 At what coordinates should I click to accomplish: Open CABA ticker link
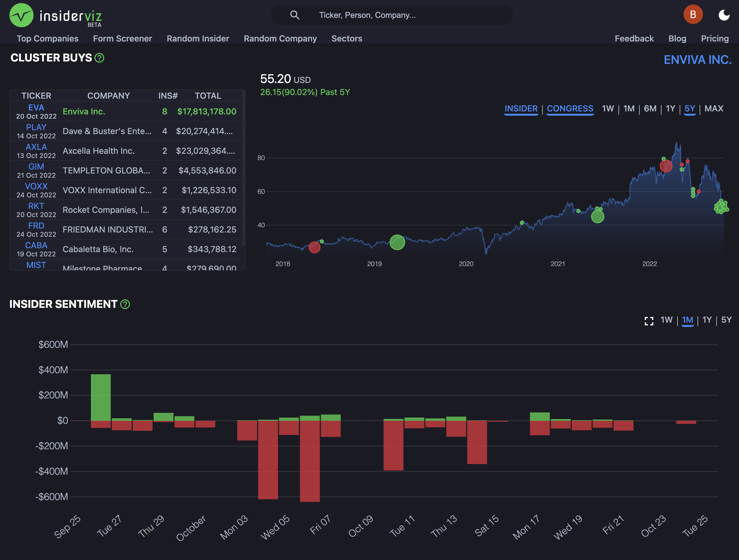click(36, 245)
